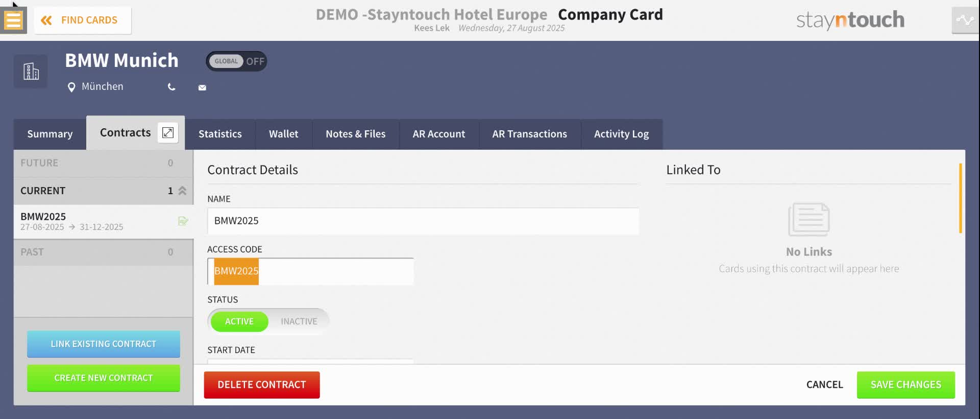Click the Contract Details heading

click(253, 170)
